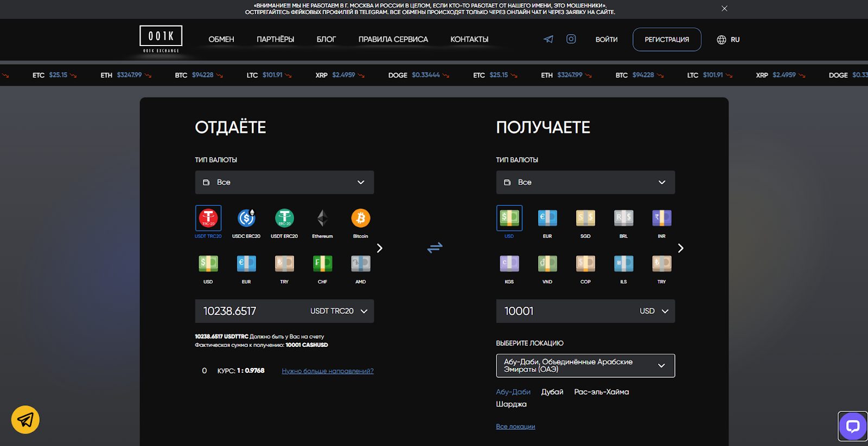Open the 'Нужно больше направлений?' link
The height and width of the screenshot is (446, 868).
[x=328, y=371]
